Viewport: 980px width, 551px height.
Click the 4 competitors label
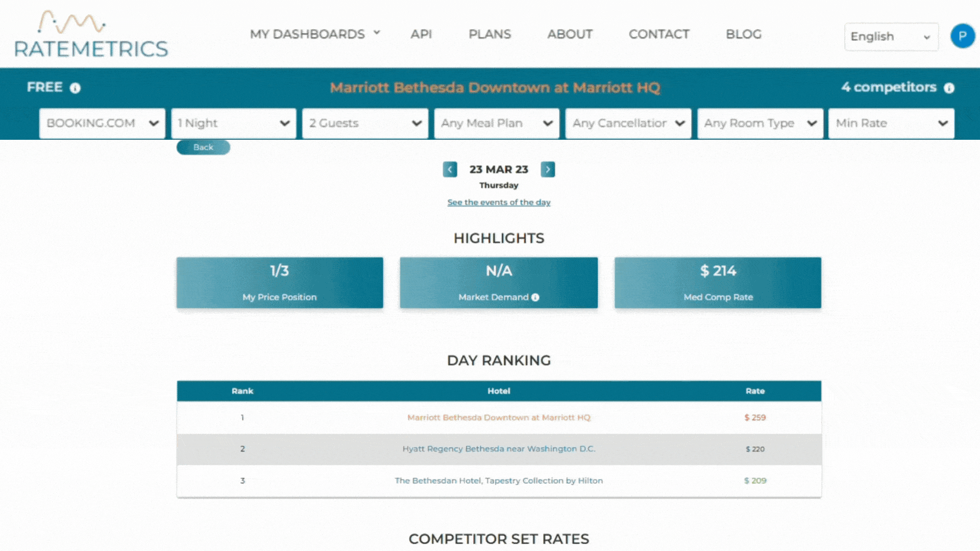(x=889, y=87)
